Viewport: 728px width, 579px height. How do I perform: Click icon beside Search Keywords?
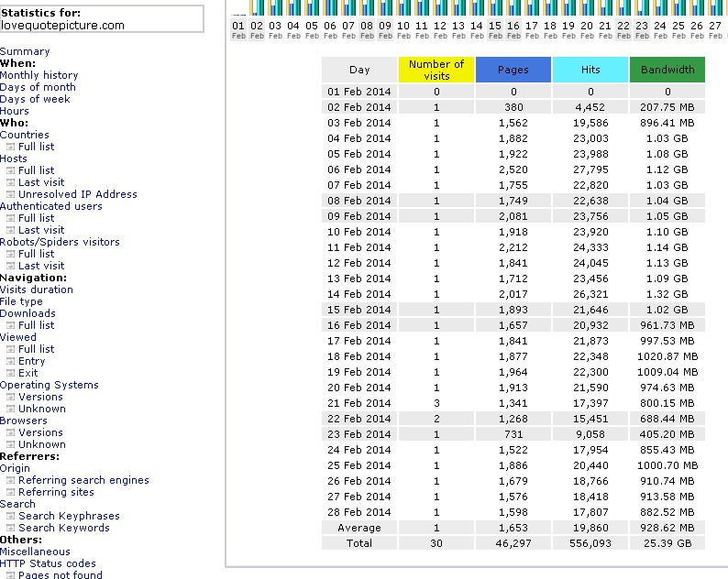click(x=10, y=528)
